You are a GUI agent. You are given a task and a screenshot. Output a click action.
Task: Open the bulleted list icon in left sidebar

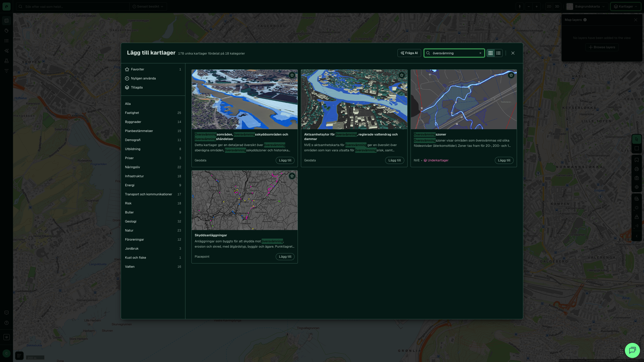pyautogui.click(x=7, y=41)
